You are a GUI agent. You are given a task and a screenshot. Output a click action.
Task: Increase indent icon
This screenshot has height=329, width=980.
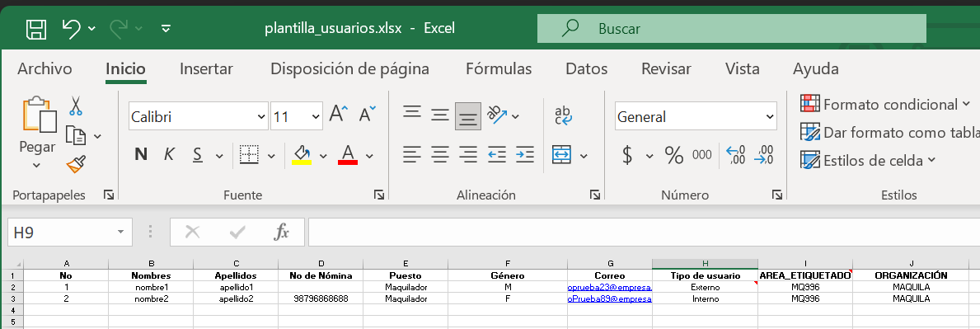coord(525,154)
